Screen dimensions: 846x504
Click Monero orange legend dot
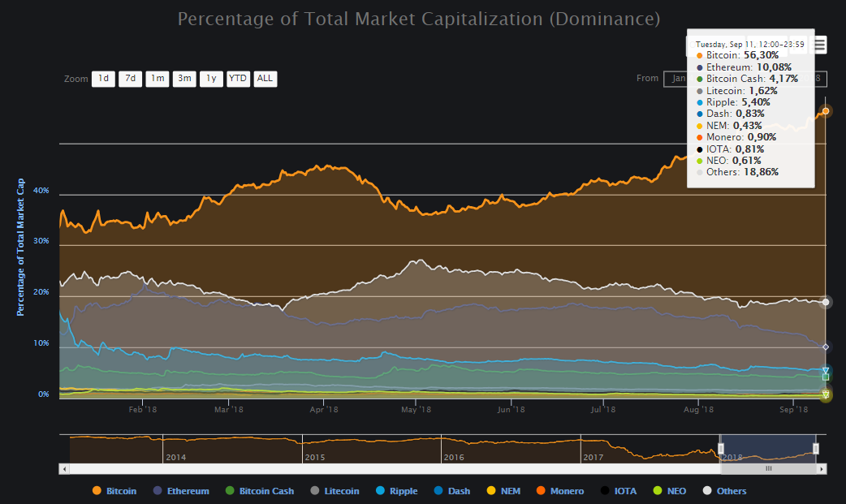(542, 491)
